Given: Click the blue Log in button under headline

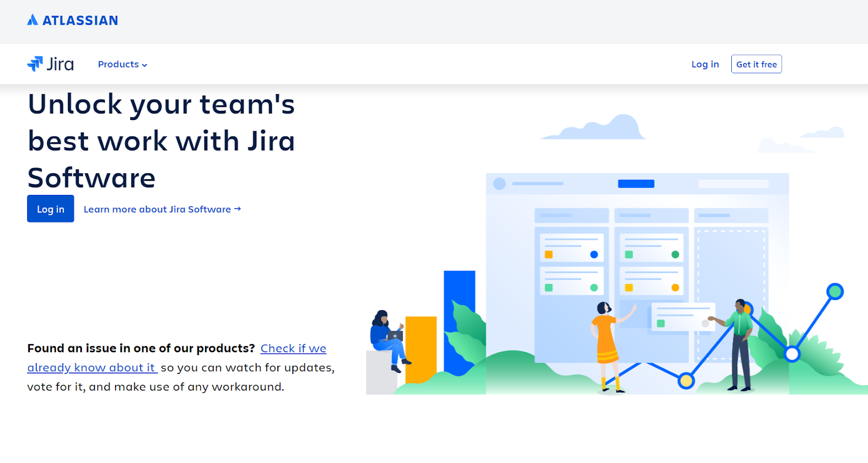Looking at the screenshot, I should tap(50, 208).
